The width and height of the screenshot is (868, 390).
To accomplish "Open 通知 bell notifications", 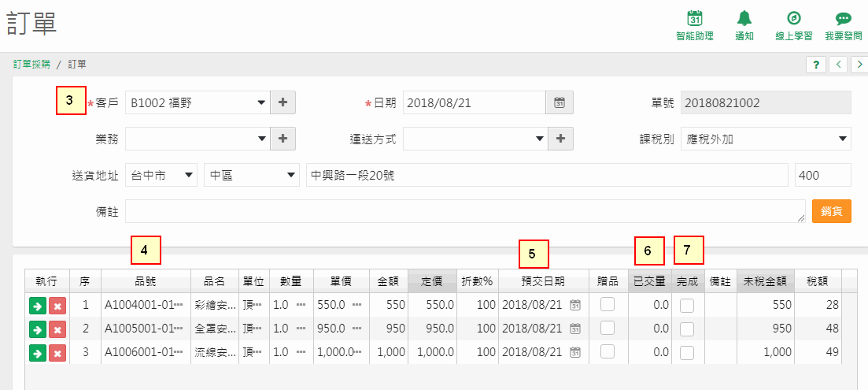I will 744,18.
